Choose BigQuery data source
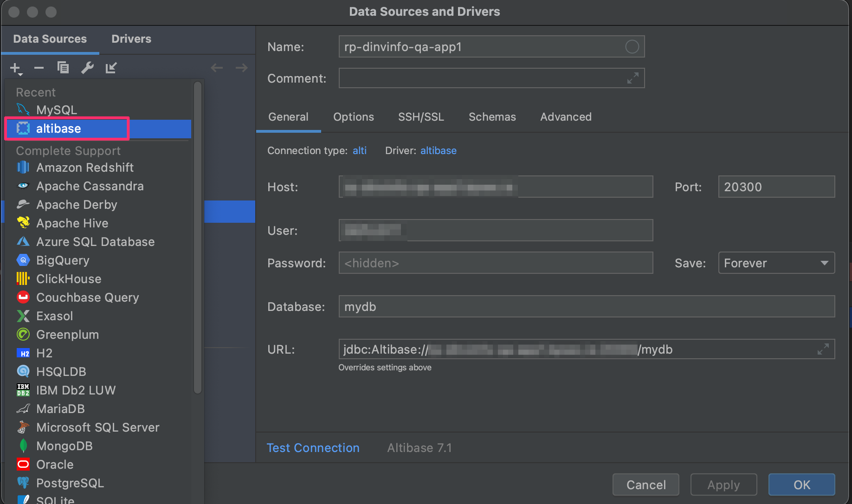This screenshot has height=504, width=852. 98,260
